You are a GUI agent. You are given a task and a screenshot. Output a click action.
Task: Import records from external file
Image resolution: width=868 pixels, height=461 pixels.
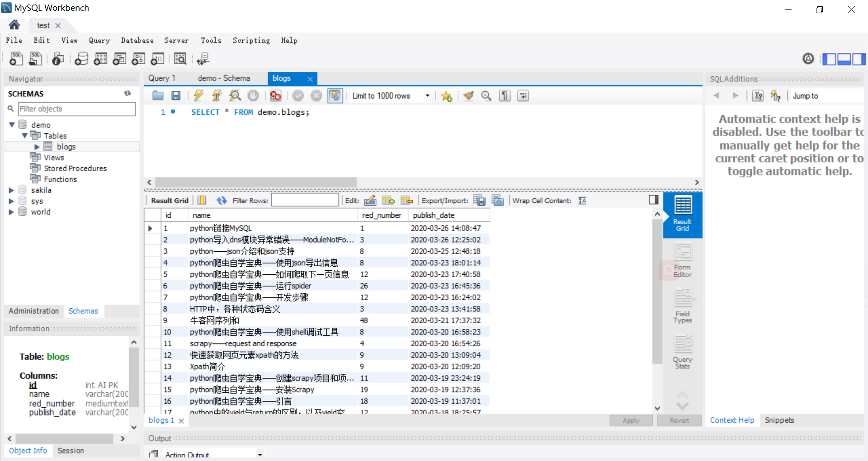click(498, 200)
